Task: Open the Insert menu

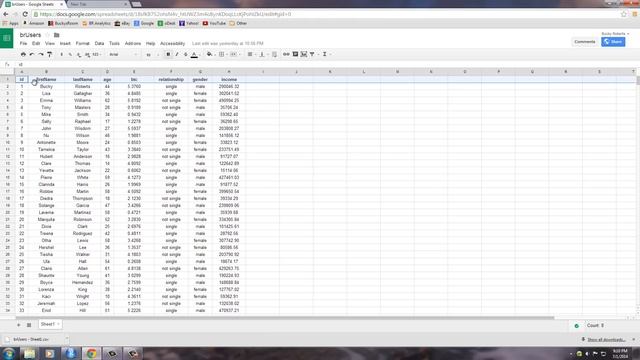Action: [x=65, y=43]
